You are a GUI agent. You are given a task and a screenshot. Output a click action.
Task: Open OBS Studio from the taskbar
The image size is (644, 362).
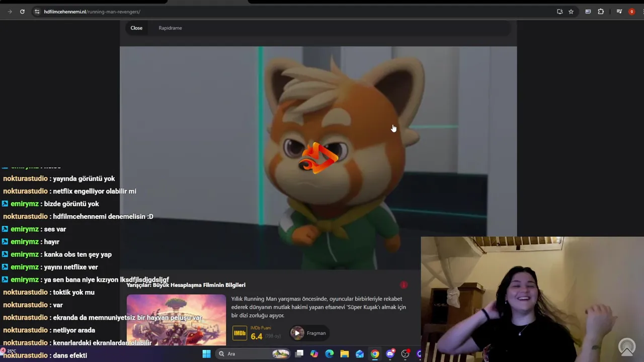click(x=406, y=354)
